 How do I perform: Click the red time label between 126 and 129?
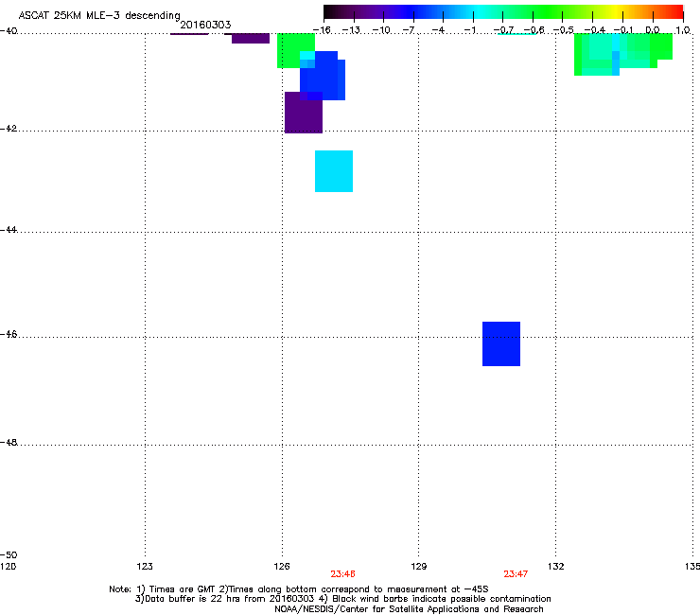coord(342,574)
